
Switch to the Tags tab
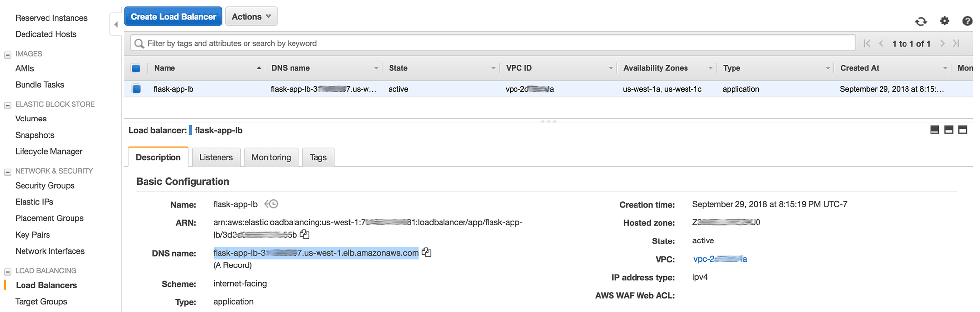point(318,157)
